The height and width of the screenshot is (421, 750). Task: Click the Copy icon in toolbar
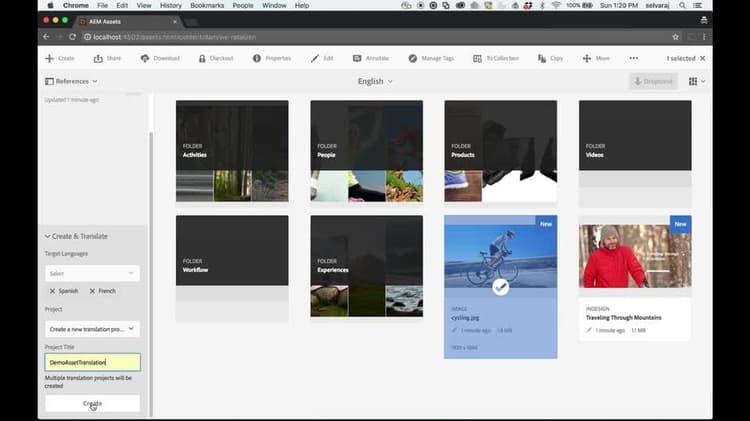pos(542,58)
